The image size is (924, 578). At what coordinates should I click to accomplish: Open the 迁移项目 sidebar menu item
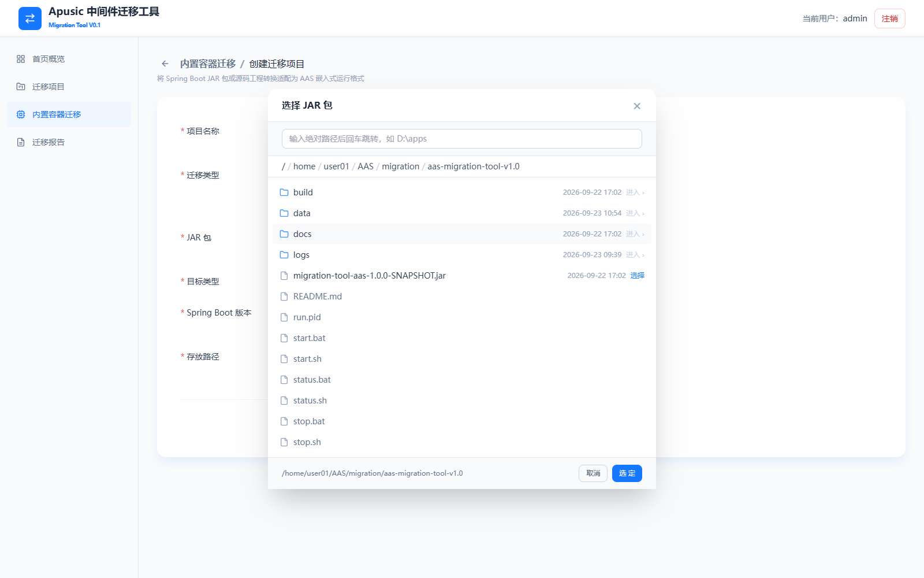pos(69,87)
